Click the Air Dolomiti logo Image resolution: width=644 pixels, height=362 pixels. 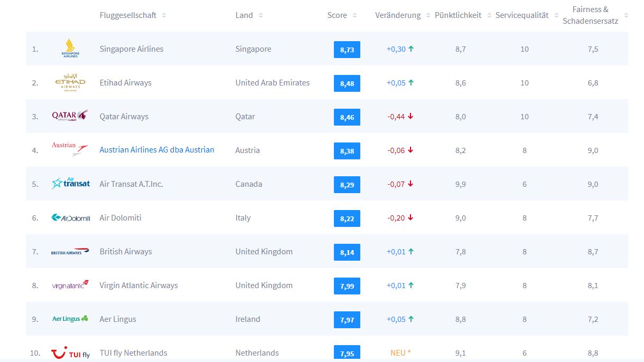[71, 217]
